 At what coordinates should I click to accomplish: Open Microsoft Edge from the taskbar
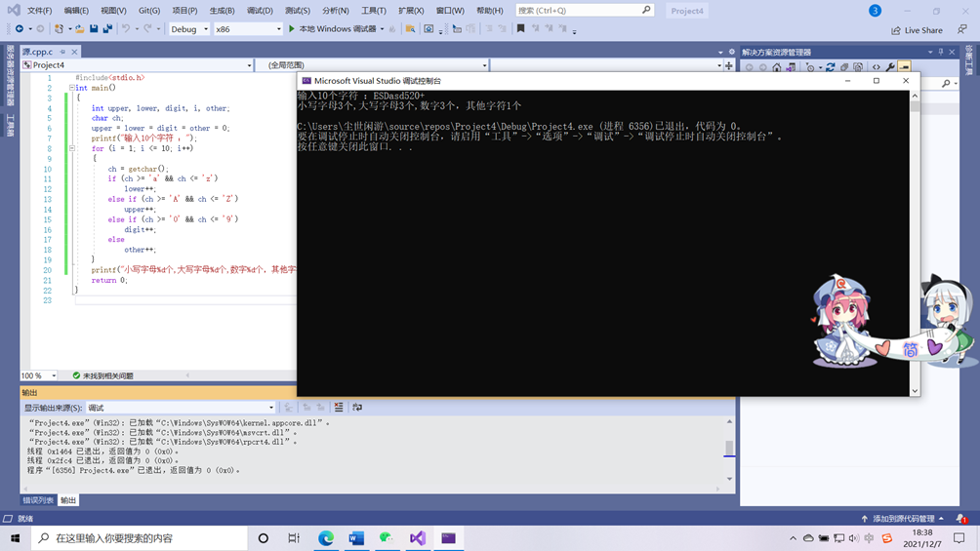coord(326,538)
